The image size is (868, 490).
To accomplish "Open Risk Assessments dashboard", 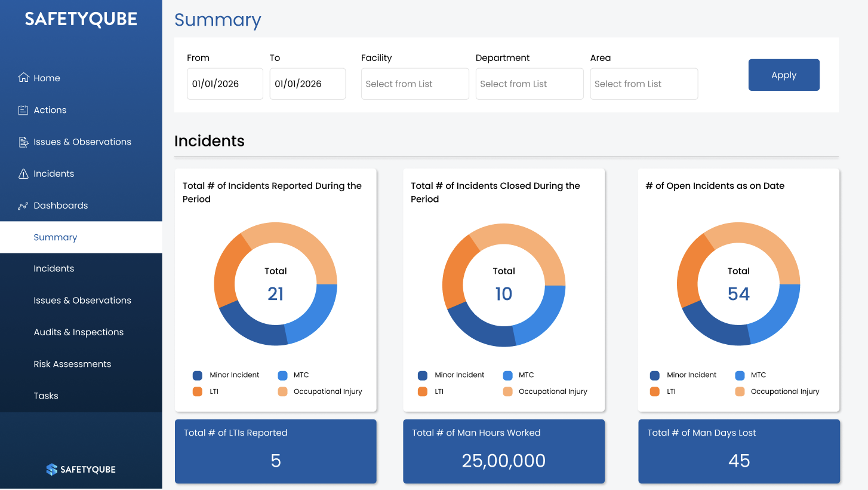I will pos(72,364).
